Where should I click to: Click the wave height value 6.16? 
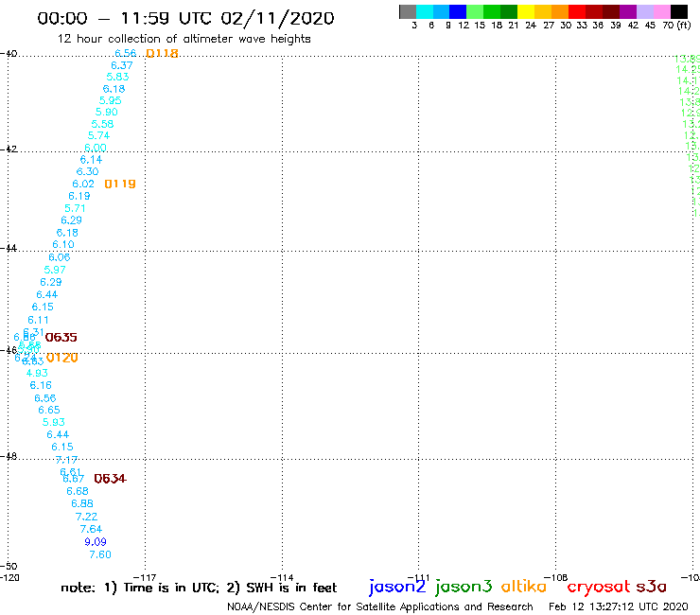pos(41,385)
